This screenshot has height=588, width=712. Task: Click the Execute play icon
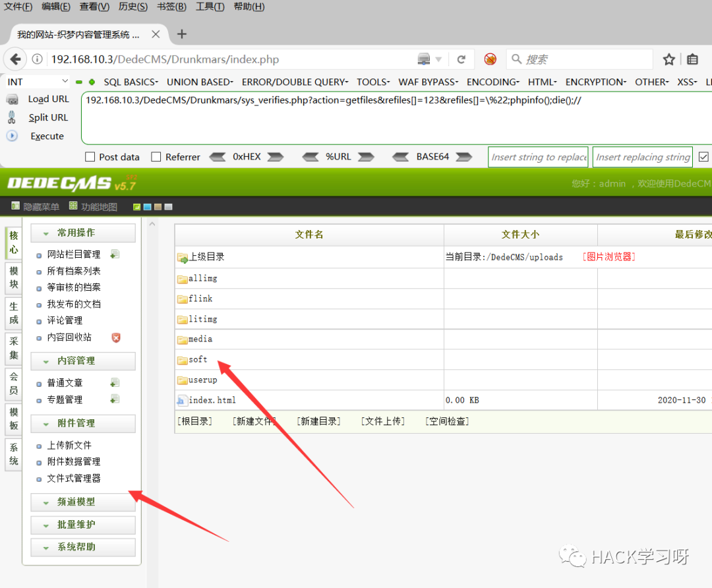(x=13, y=136)
